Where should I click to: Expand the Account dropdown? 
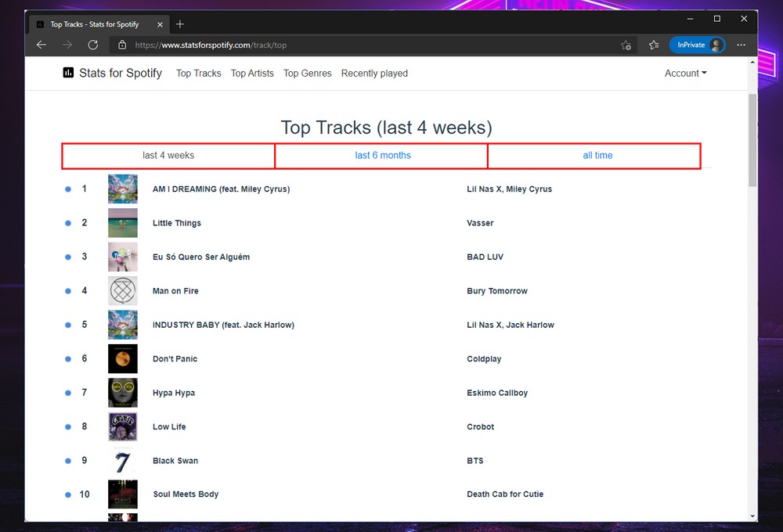pyautogui.click(x=686, y=74)
